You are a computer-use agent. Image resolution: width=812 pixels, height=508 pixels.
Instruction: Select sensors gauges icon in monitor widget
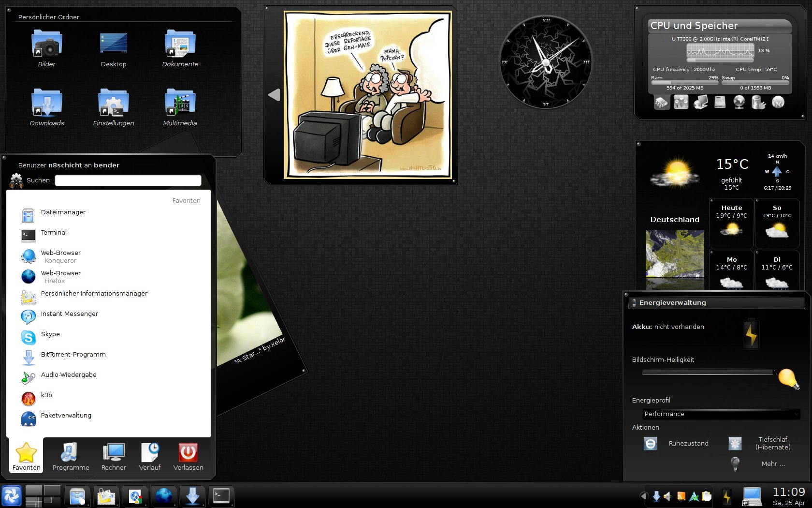click(x=681, y=102)
